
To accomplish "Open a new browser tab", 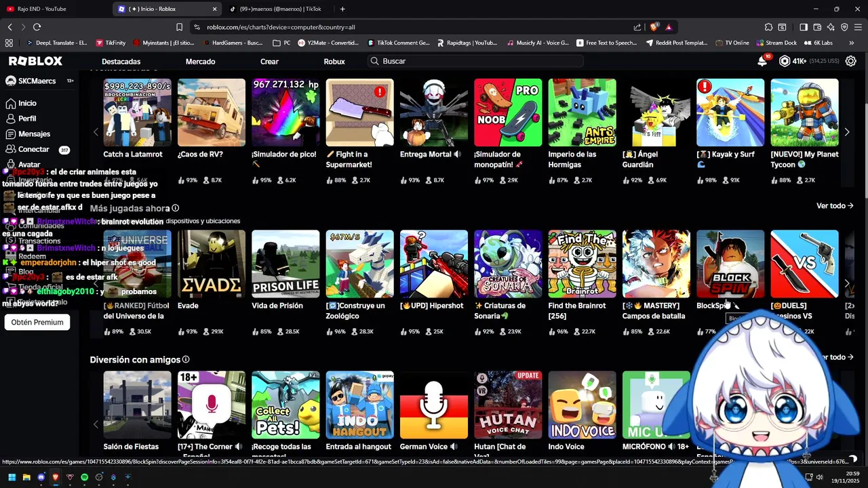I will [x=342, y=9].
